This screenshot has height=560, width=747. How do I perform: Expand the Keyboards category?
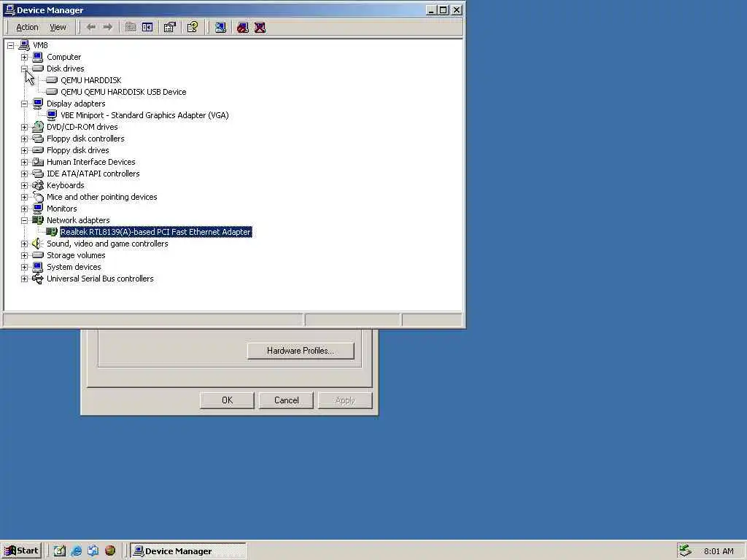[x=24, y=186]
